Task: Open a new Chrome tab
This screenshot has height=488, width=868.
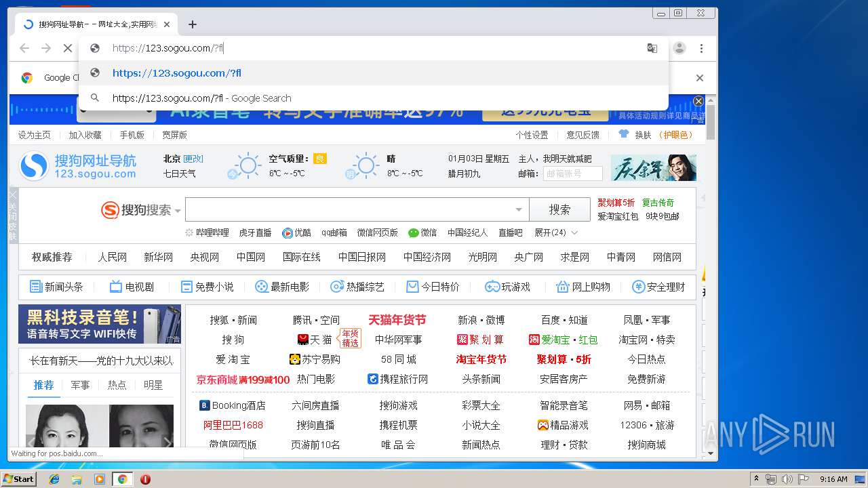Action: [193, 24]
